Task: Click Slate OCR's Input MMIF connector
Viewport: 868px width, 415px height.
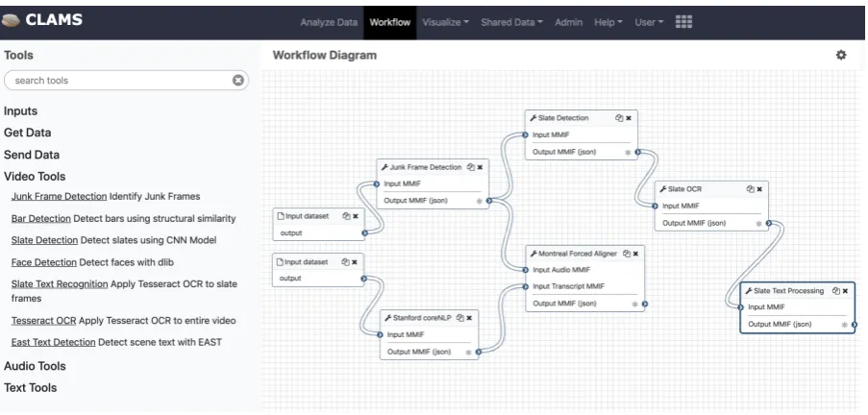Action: 655,206
